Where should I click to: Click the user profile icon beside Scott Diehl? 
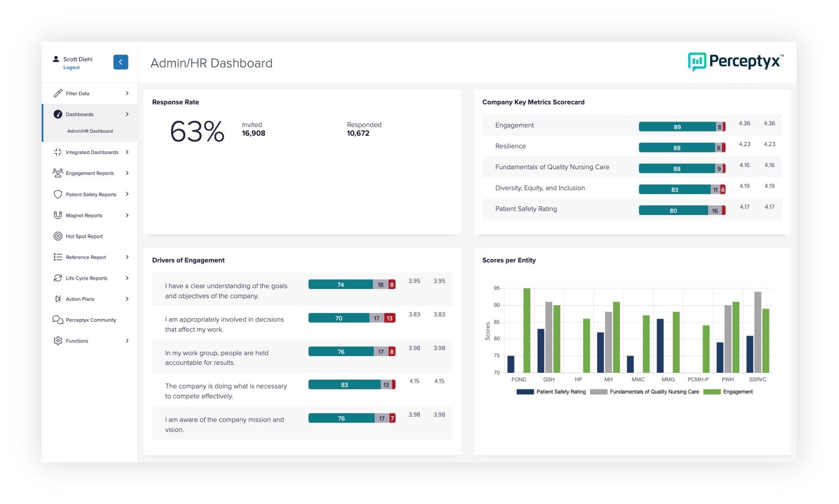click(56, 59)
